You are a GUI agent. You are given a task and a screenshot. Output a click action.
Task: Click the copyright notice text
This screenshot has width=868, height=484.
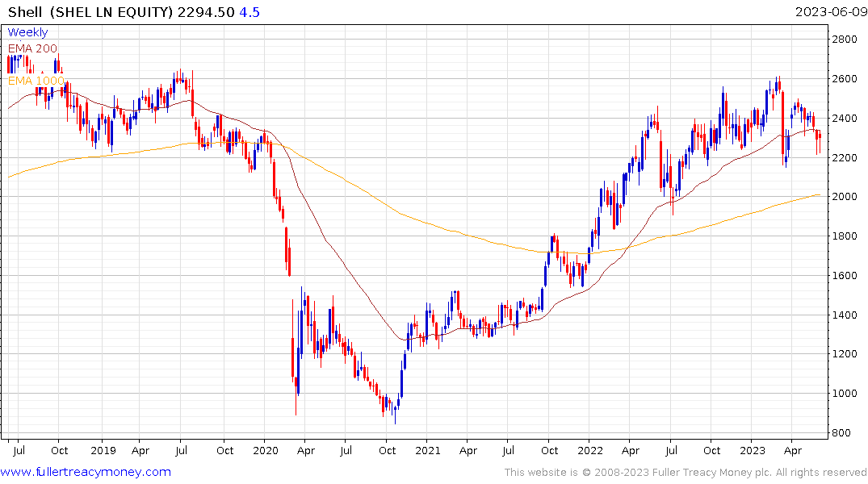coord(686,473)
